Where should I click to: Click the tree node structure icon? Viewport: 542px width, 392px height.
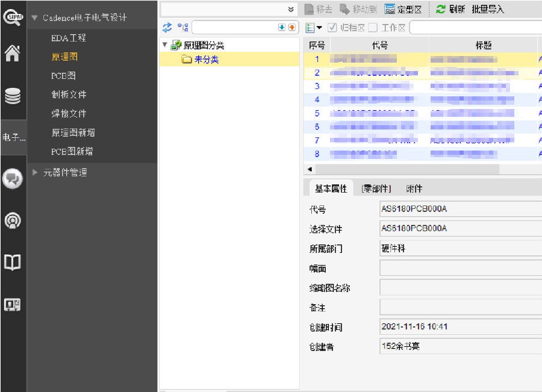182,27
